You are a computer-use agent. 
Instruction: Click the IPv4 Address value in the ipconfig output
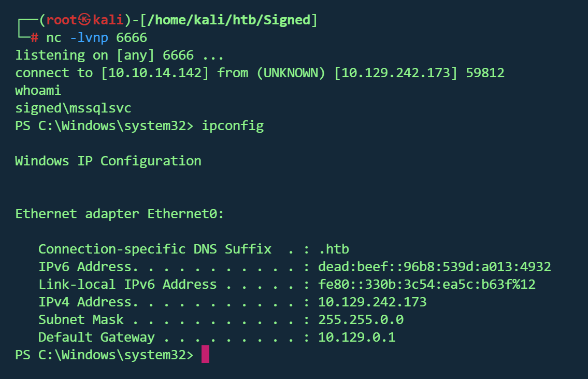pos(372,302)
